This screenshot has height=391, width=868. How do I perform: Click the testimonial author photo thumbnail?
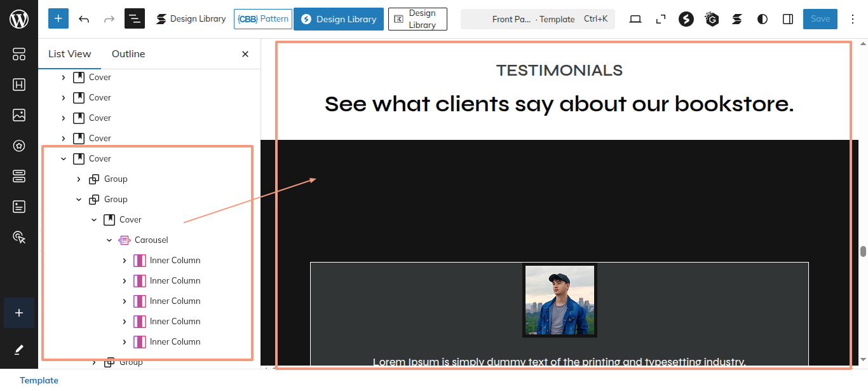click(x=560, y=301)
